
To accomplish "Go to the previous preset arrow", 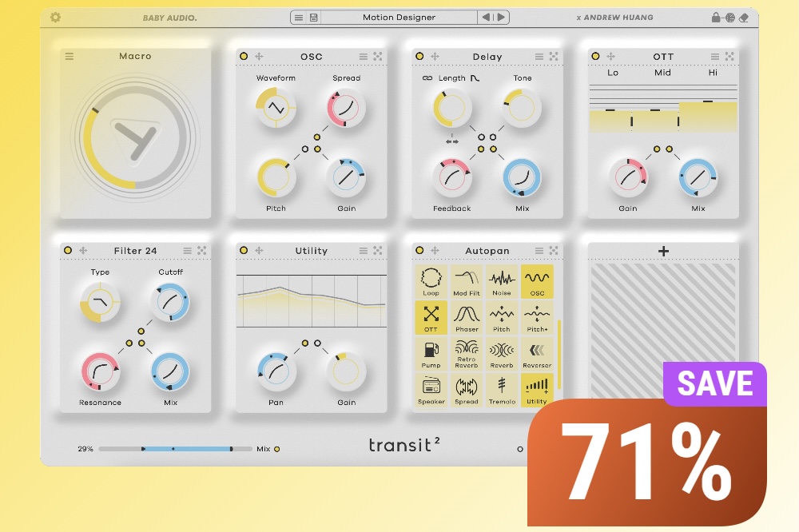I will pos(486,18).
